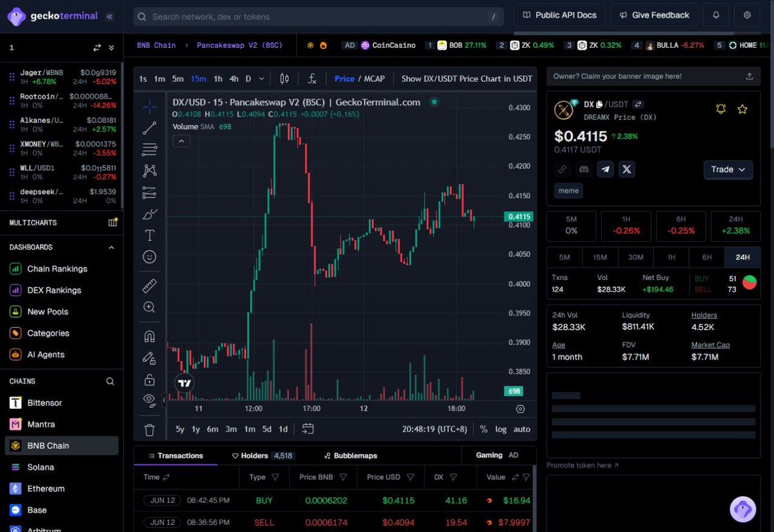Collapse the sidebar with double-chevron icon
The height and width of the screenshot is (532, 774).
110,17
